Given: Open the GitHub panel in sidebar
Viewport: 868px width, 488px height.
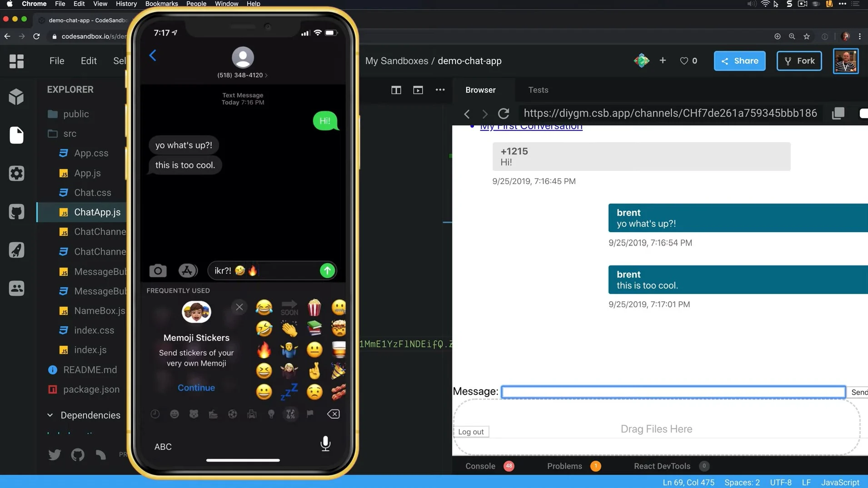Looking at the screenshot, I should coord(16,212).
